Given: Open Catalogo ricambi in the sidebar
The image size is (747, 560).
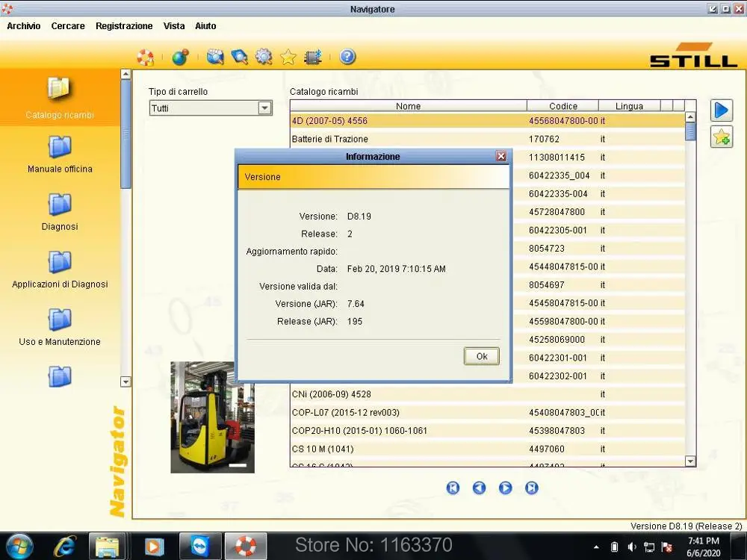Looking at the screenshot, I should pyautogui.click(x=60, y=98).
